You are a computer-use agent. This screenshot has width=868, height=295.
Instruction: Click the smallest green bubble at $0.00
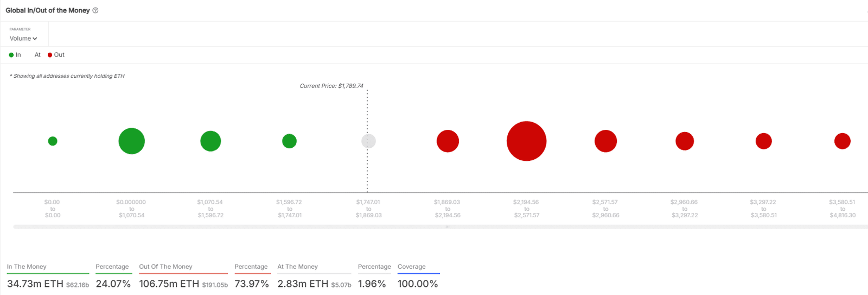click(53, 141)
